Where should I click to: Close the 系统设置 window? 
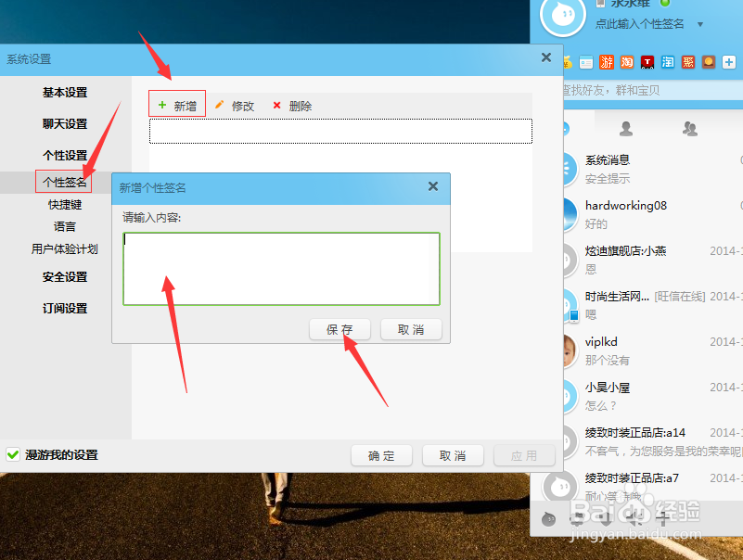tap(545, 57)
